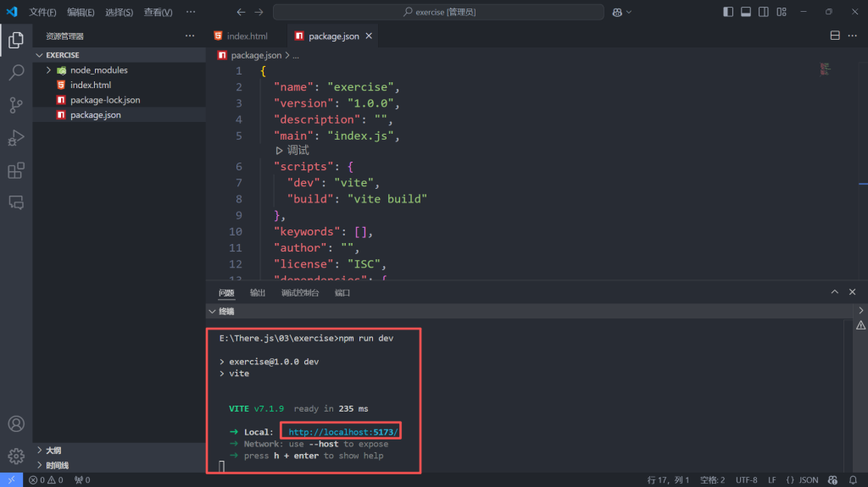Open the Search view in activity bar

point(16,72)
